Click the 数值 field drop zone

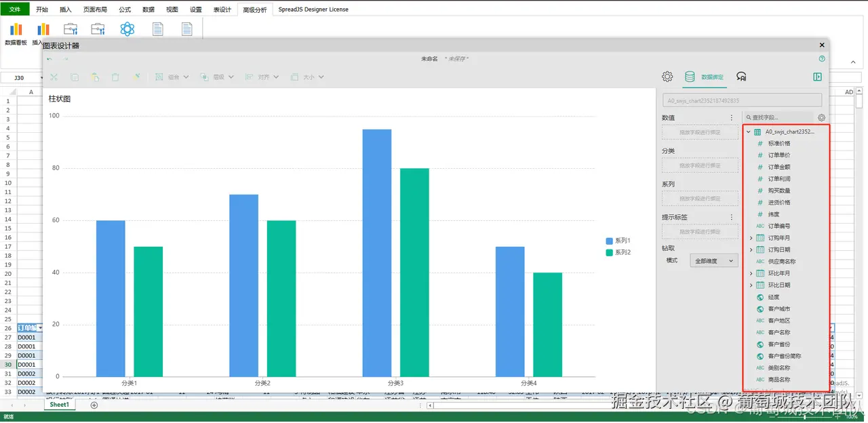(x=700, y=132)
